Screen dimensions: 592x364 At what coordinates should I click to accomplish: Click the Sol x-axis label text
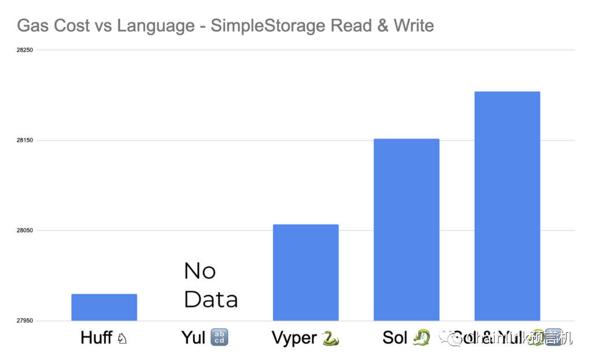pyautogui.click(x=395, y=337)
